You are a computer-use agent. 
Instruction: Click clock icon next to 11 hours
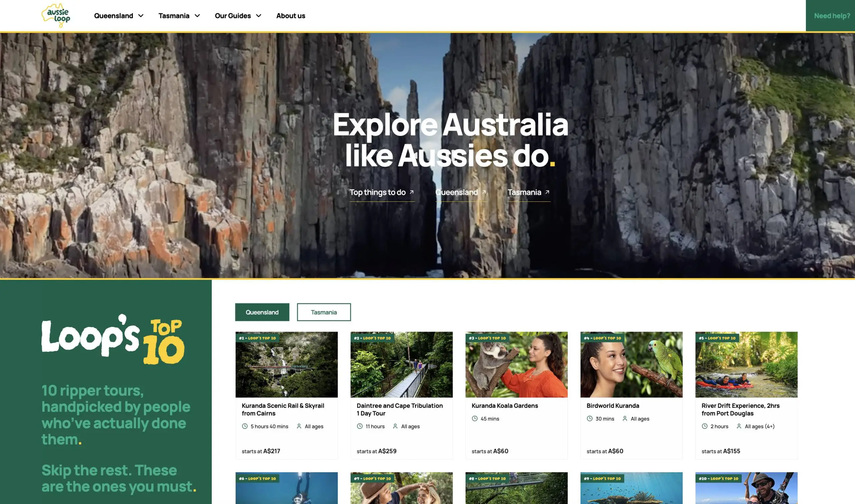click(x=360, y=426)
